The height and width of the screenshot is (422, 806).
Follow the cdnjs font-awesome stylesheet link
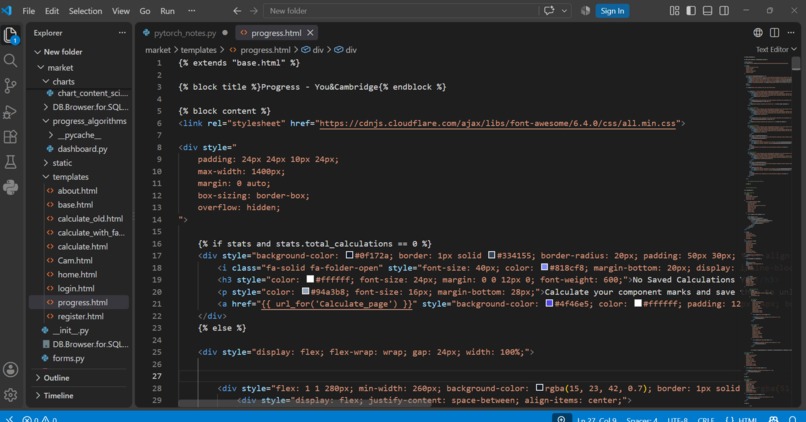click(x=498, y=123)
